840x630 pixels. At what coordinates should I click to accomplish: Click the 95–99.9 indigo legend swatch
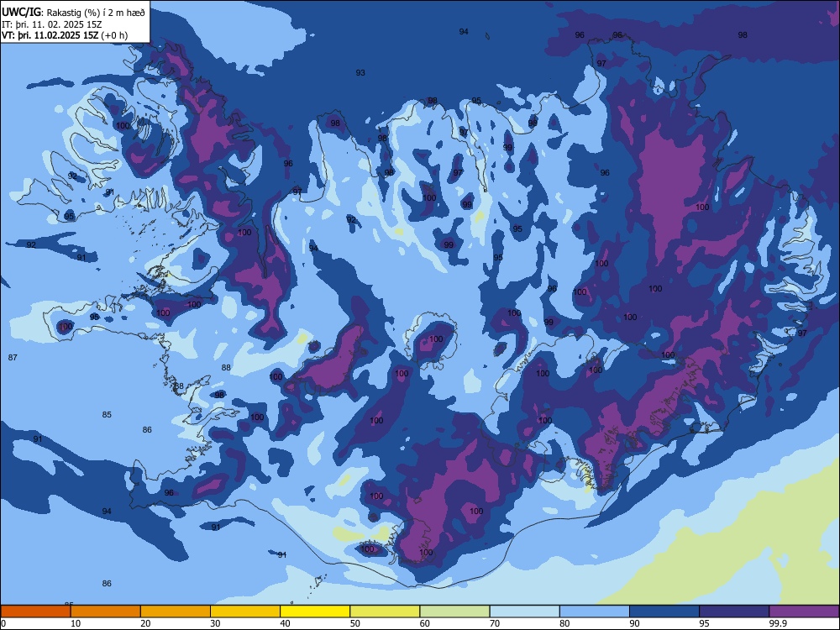click(734, 612)
